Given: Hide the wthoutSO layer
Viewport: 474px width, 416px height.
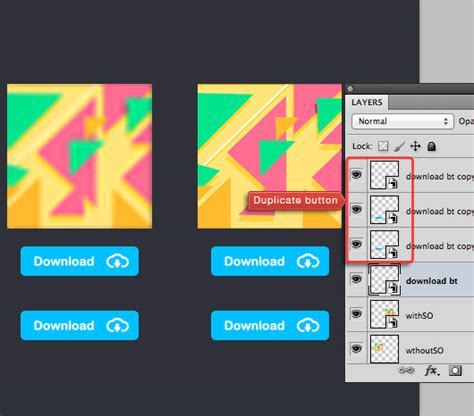Looking at the screenshot, I should [x=356, y=349].
